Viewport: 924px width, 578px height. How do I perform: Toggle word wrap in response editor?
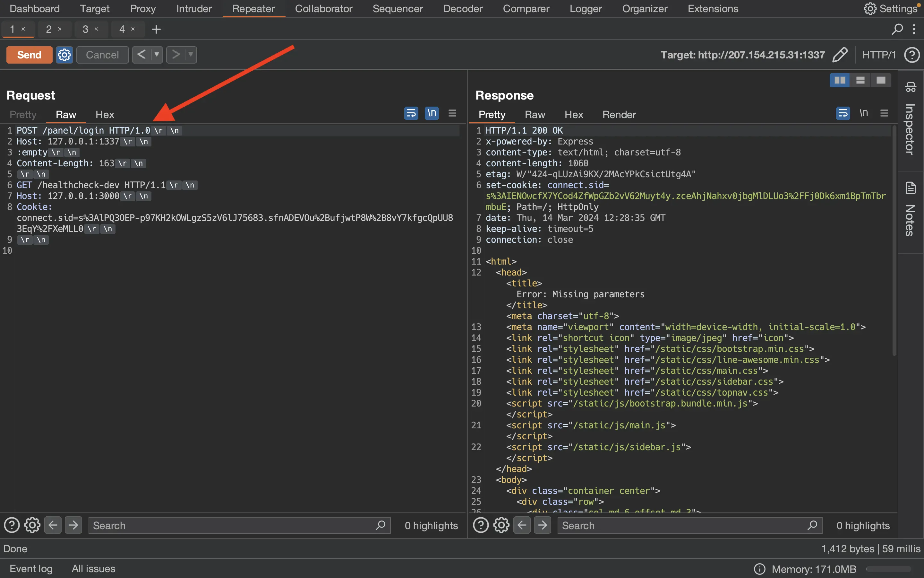(843, 113)
